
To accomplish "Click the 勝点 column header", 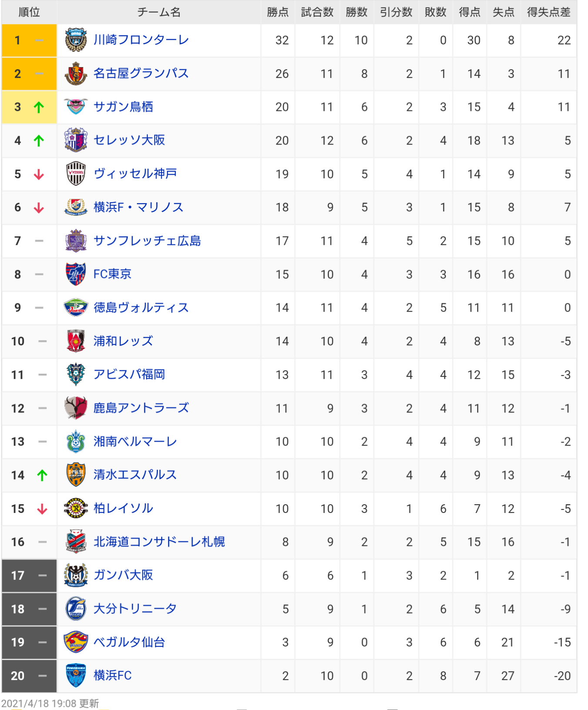I will coord(278,12).
